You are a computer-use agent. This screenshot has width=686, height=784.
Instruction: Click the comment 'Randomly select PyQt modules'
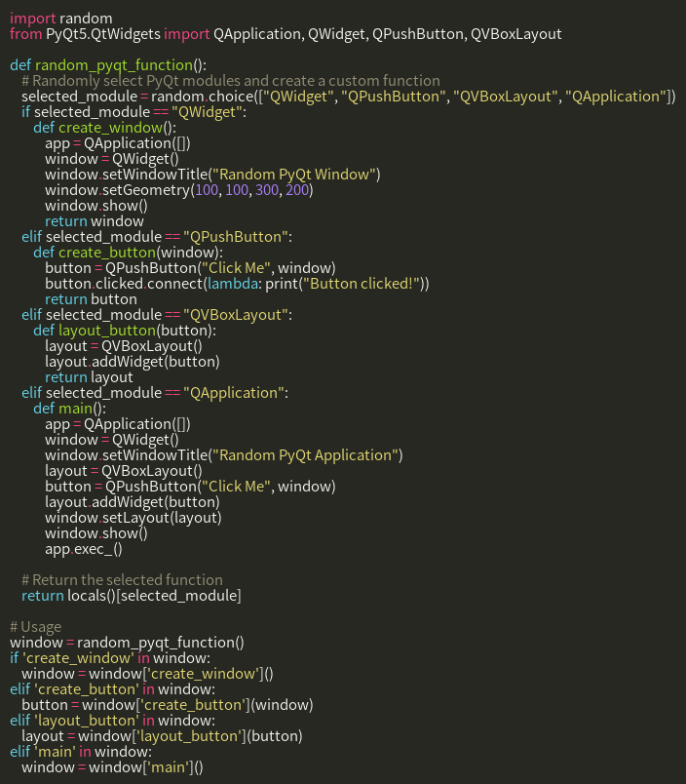point(231,81)
